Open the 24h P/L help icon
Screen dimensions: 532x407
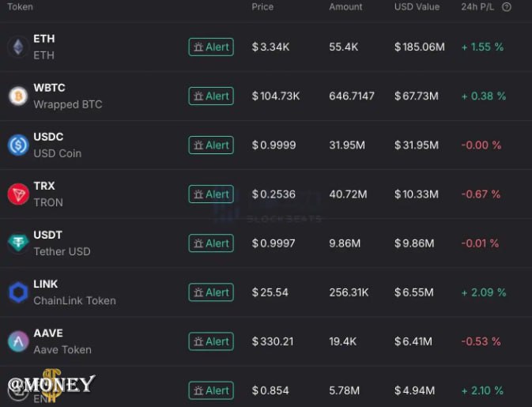point(506,7)
